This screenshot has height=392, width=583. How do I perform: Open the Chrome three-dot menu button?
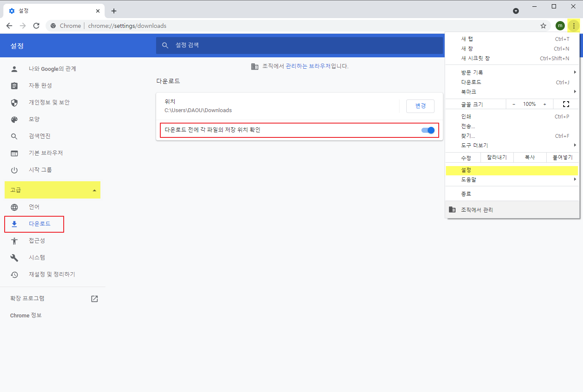(x=573, y=26)
